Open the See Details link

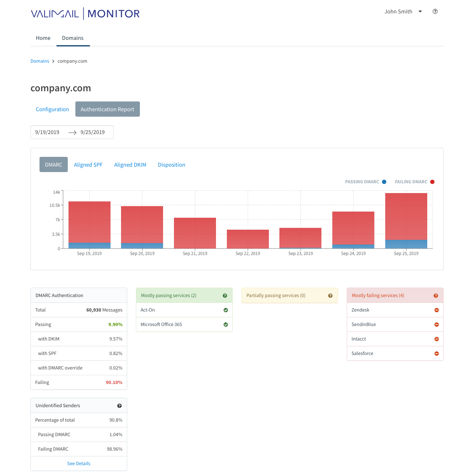[79, 463]
